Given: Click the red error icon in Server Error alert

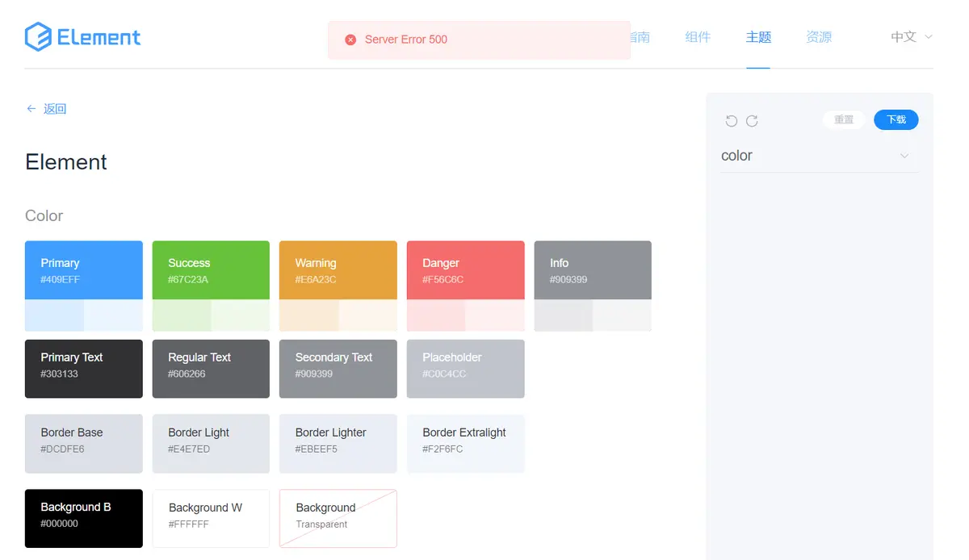Looking at the screenshot, I should [350, 40].
